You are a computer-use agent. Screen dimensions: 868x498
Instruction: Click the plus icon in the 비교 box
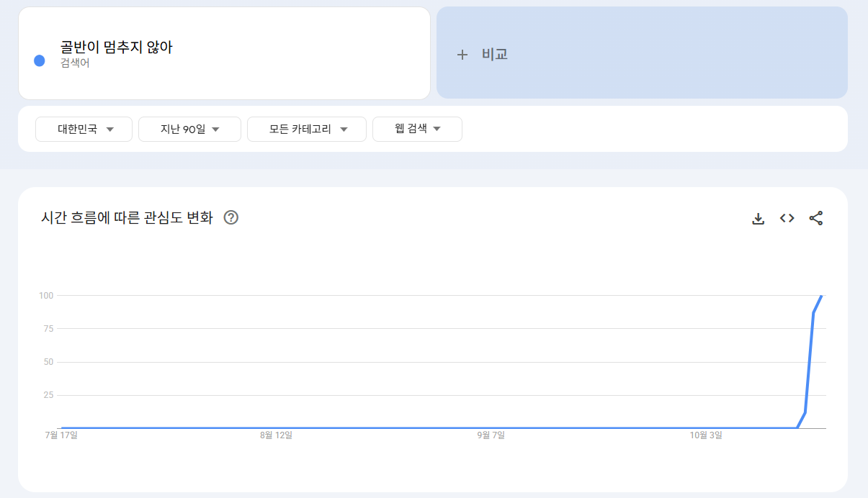point(462,55)
